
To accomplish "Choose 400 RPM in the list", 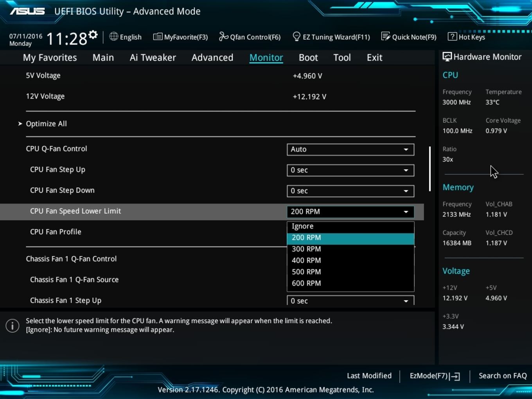I will tap(350, 261).
